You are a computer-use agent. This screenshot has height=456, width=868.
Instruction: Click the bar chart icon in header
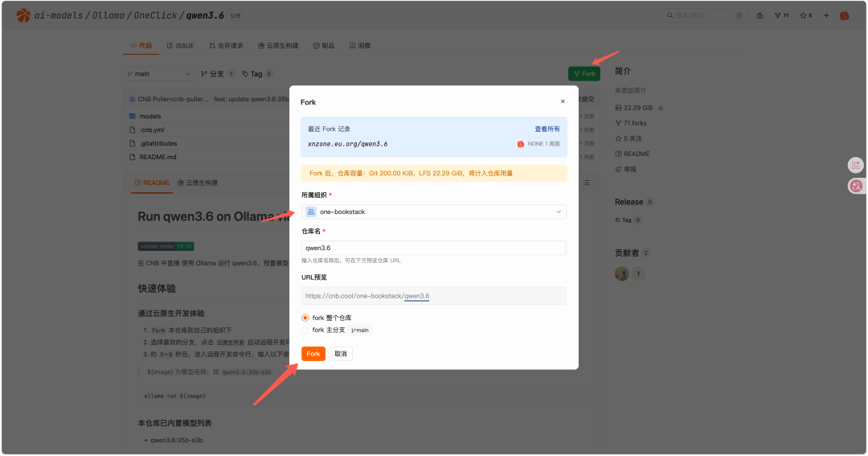pyautogui.click(x=760, y=15)
